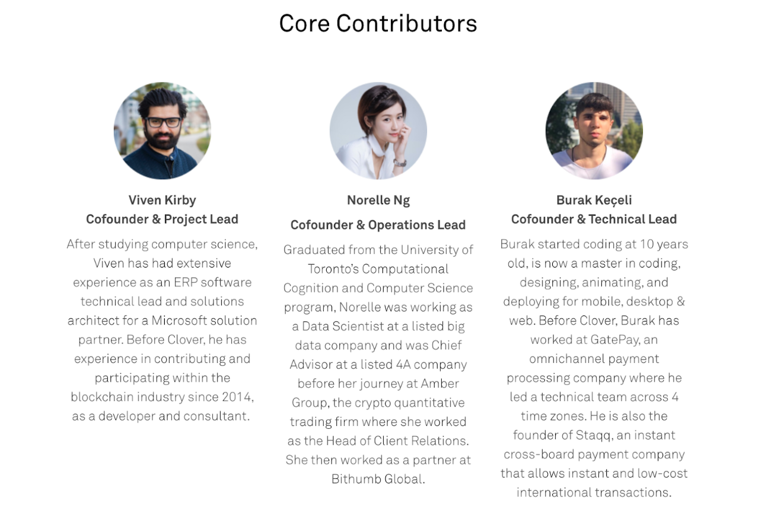The image size is (771, 532).
Task: Click Norelle Ng's profile photo
Action: click(x=378, y=131)
